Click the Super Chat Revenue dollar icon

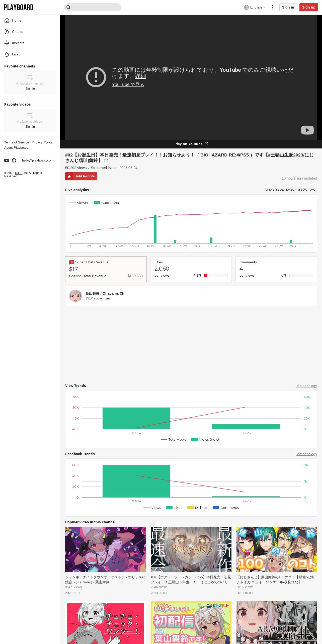tap(71, 262)
